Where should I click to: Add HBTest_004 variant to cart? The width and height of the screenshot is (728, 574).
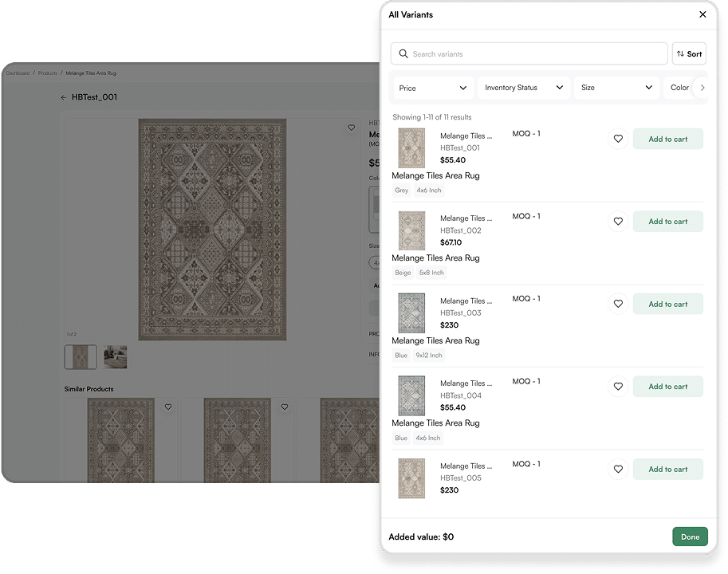pos(667,386)
